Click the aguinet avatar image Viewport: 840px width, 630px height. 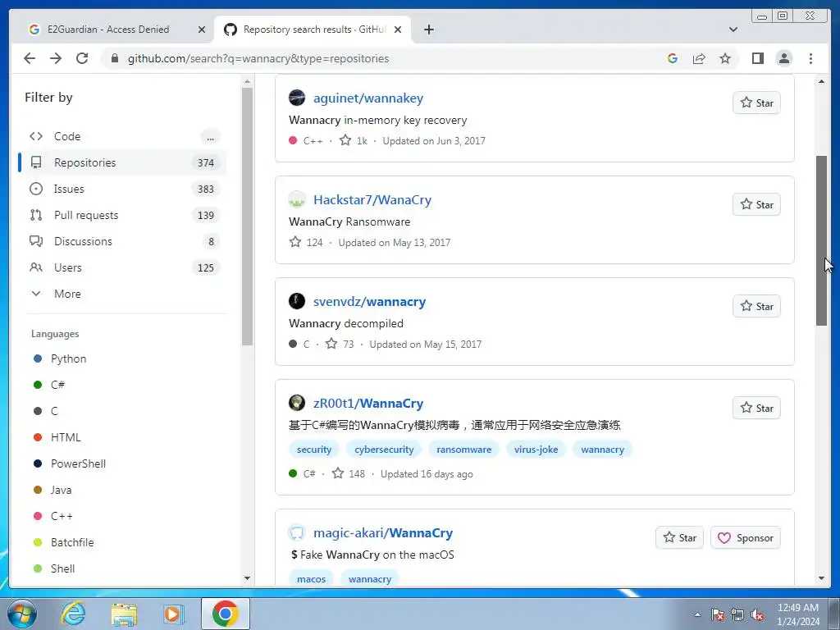pyautogui.click(x=297, y=98)
